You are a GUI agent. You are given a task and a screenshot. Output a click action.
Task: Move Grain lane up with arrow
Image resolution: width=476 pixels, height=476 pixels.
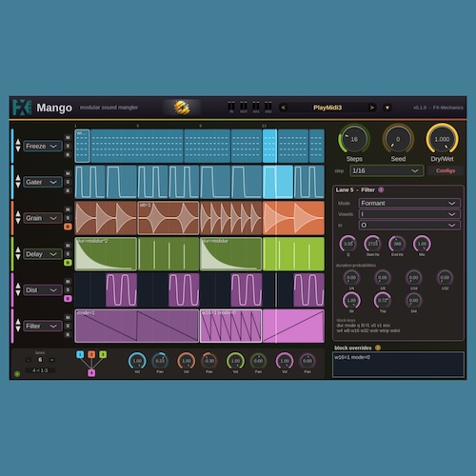pos(18,214)
